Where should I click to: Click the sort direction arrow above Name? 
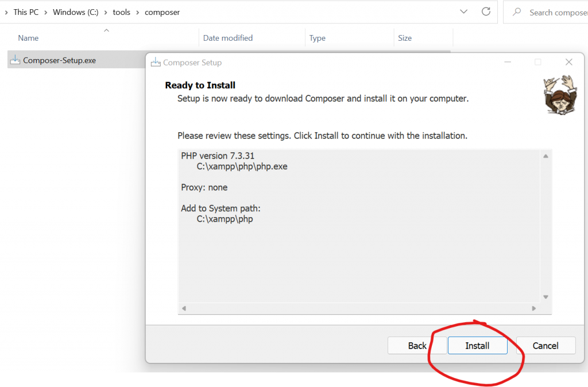[106, 30]
